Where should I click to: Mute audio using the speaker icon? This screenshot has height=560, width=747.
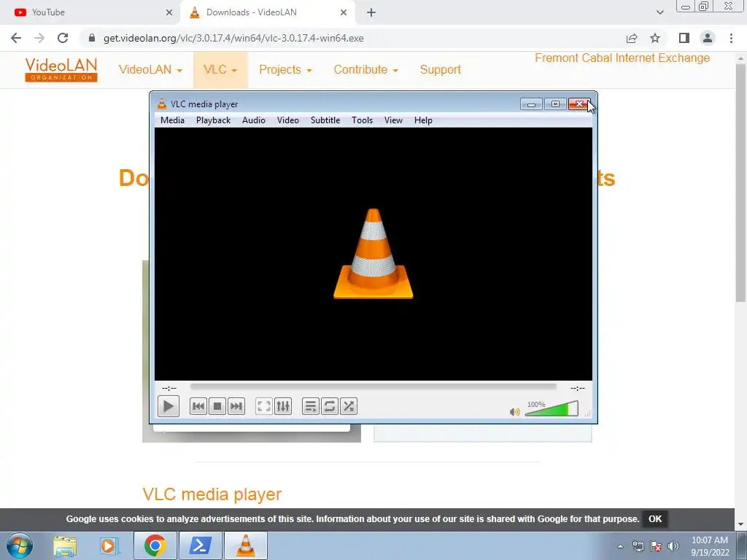[514, 411]
